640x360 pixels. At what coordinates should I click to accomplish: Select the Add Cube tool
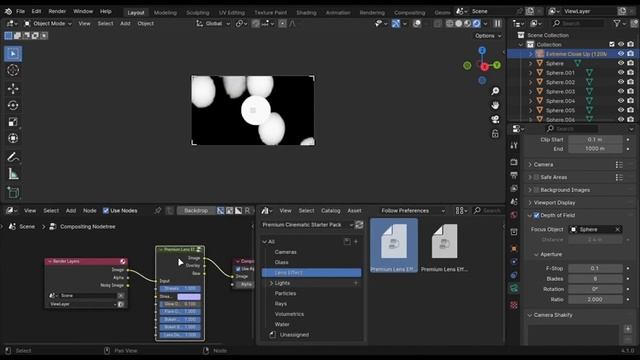click(13, 193)
